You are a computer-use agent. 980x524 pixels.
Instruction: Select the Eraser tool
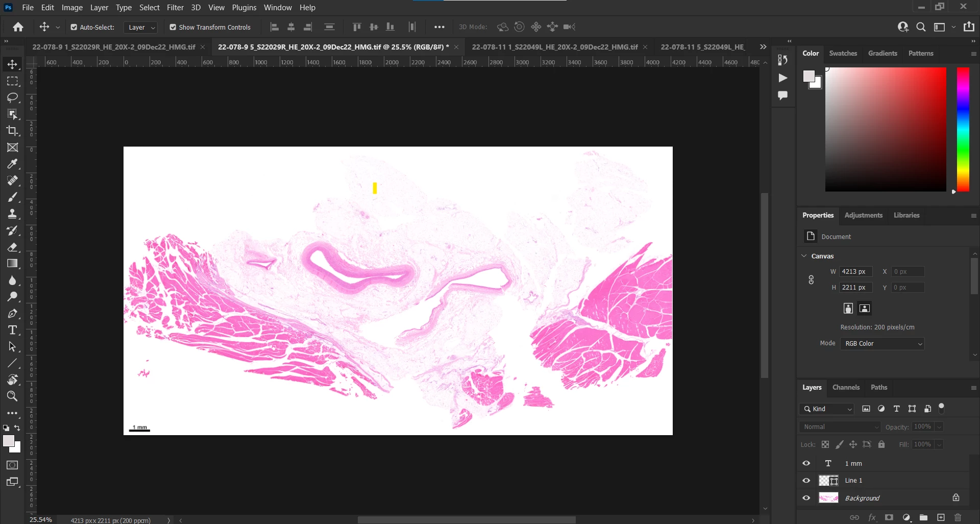coord(12,247)
